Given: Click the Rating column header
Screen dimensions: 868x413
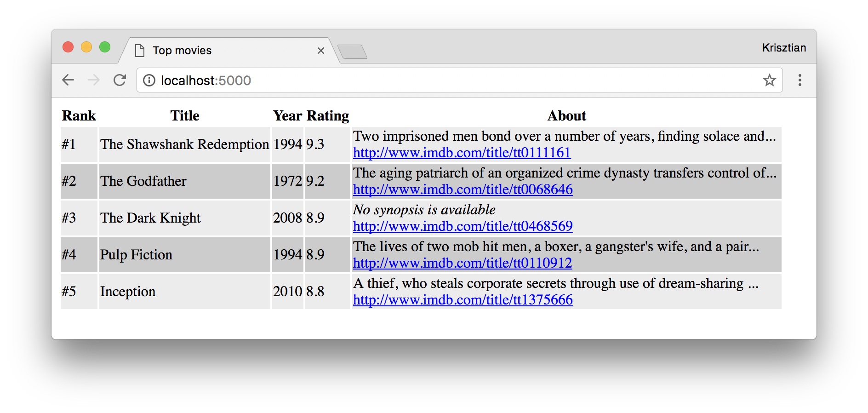Looking at the screenshot, I should point(328,116).
